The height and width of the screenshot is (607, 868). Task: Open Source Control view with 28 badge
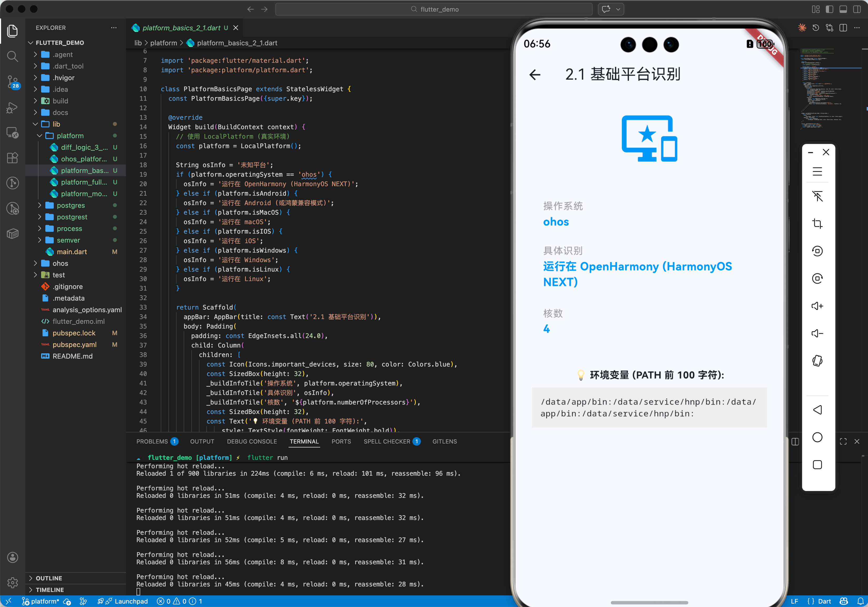tap(12, 81)
